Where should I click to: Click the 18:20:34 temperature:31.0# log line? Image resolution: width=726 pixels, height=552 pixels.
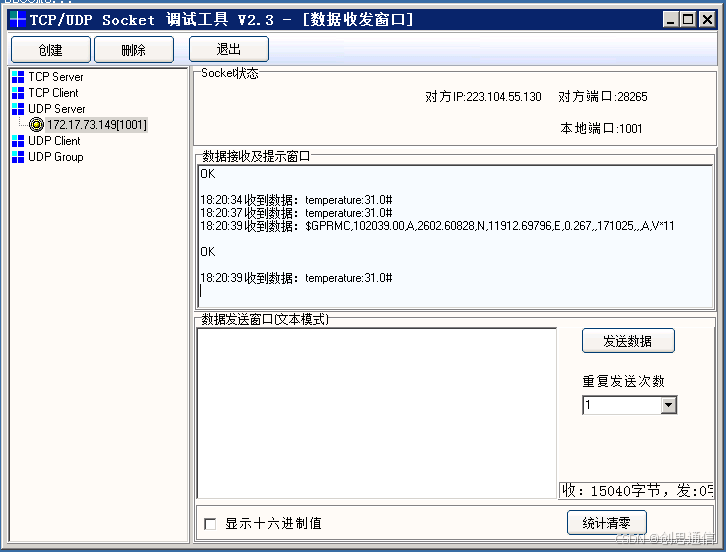coord(296,200)
